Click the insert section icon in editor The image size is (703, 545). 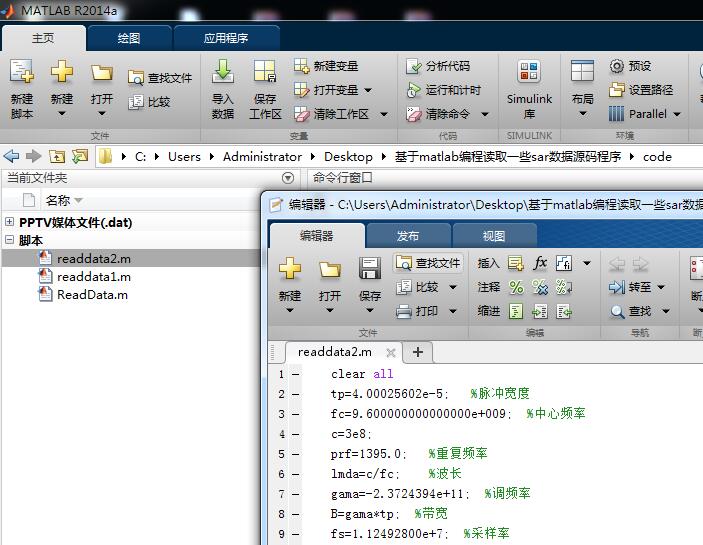[x=516, y=263]
